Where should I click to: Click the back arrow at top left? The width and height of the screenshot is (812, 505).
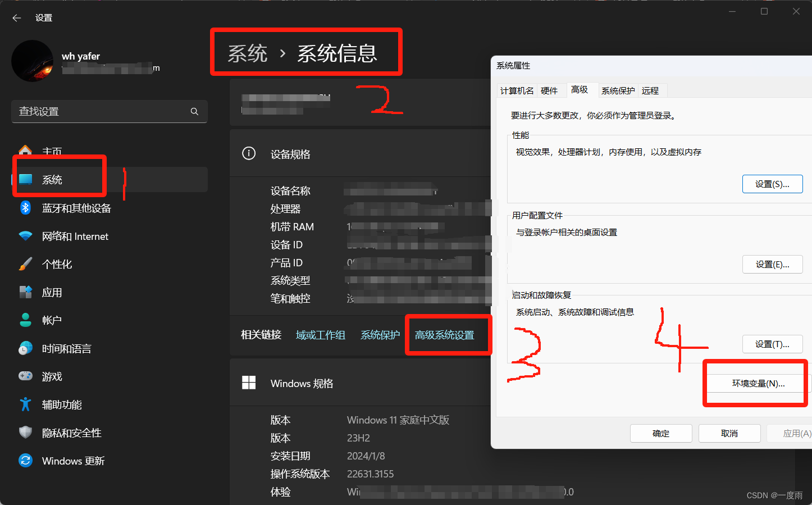click(x=16, y=17)
